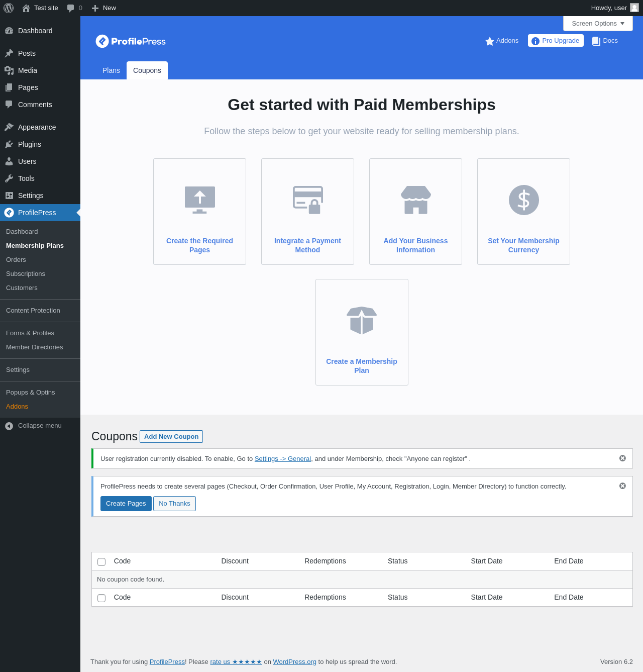The width and height of the screenshot is (643, 672).
Task: Open the WordPress.org footer link
Action: pos(295,662)
